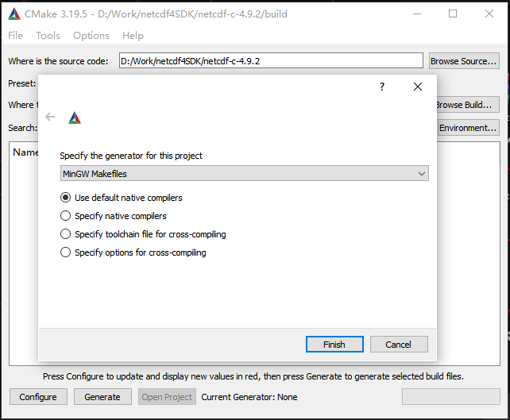This screenshot has width=510, height=420.
Task: Close the CMake main window
Action: pos(489,14)
